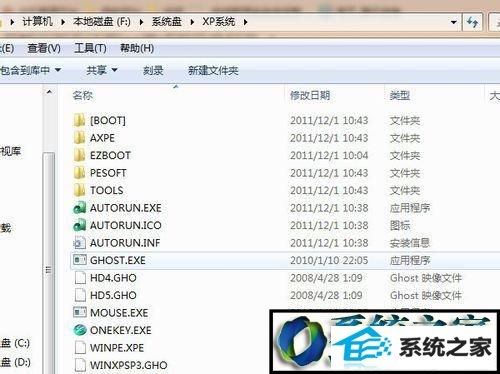This screenshot has height=374, width=500.
Task: Click the 2010/1/10 22:05 date cell
Action: tap(329, 260)
